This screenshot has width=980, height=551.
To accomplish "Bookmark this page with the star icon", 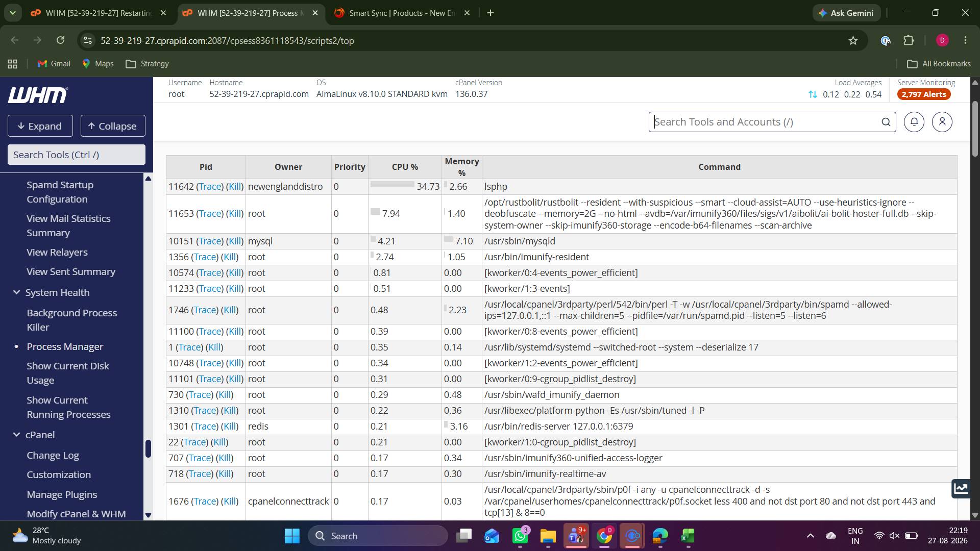I will [x=853, y=40].
